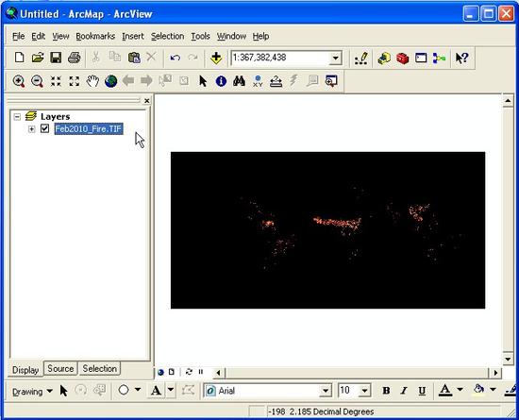Click the Full Extent globe icon
This screenshot has width=519, height=420.
click(x=111, y=81)
